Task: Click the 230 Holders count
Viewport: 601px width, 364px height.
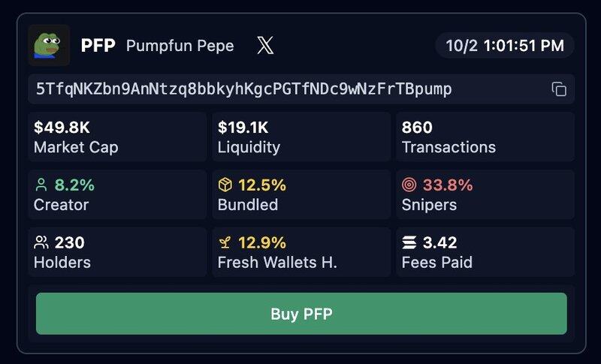Action: pos(69,243)
